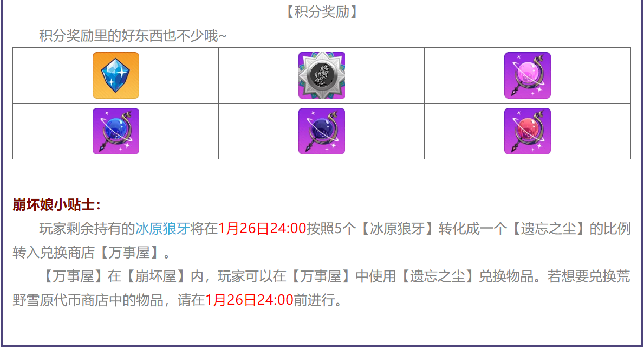Click the dark indigo orb reward icon
Screen dimensions: 644x348
point(322,131)
